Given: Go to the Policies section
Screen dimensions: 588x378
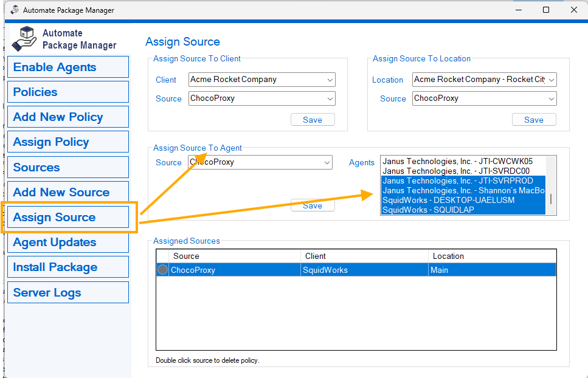Looking at the screenshot, I should coord(67,92).
